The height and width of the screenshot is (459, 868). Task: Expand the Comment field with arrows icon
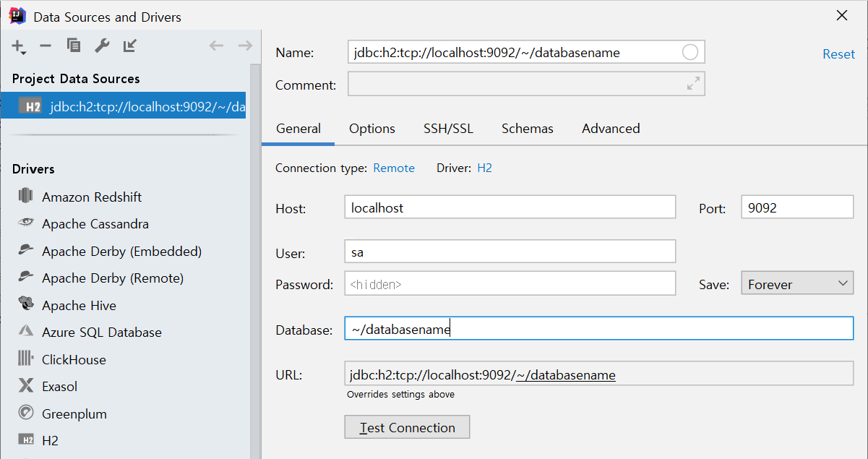693,84
